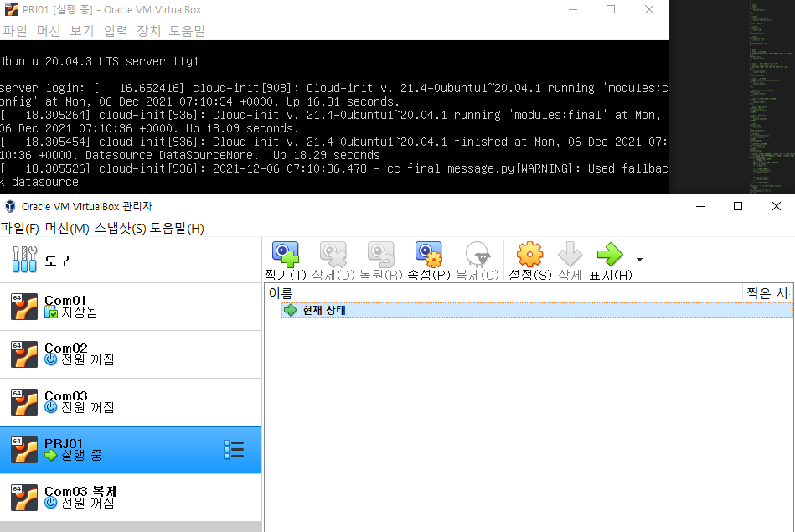Open 입력 menu in PRJ01 window
795x532 pixels.
(116, 31)
